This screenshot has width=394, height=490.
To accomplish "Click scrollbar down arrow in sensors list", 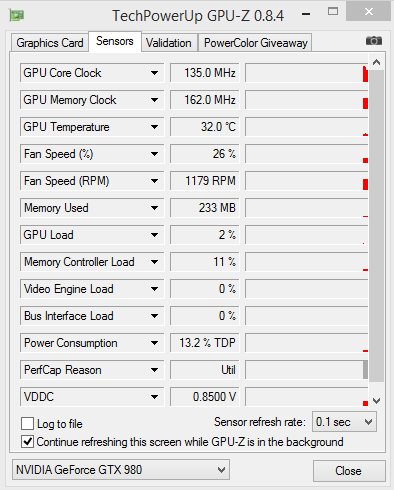I will click(376, 400).
